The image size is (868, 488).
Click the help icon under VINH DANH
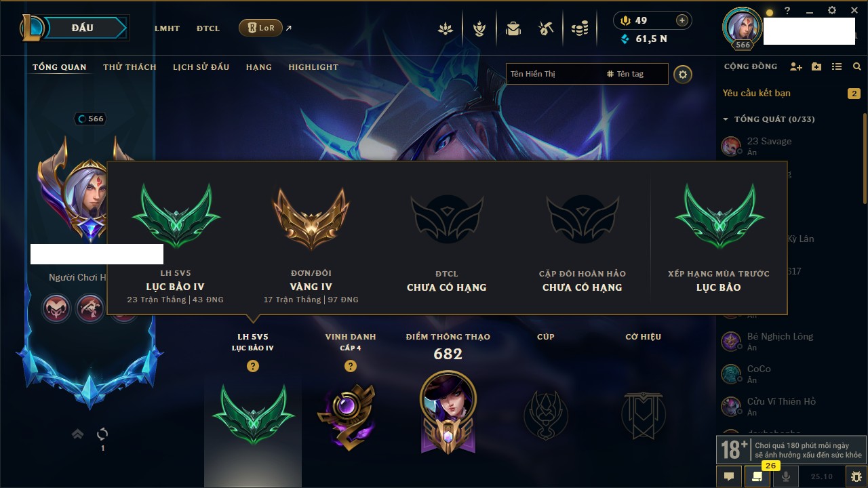(x=351, y=366)
